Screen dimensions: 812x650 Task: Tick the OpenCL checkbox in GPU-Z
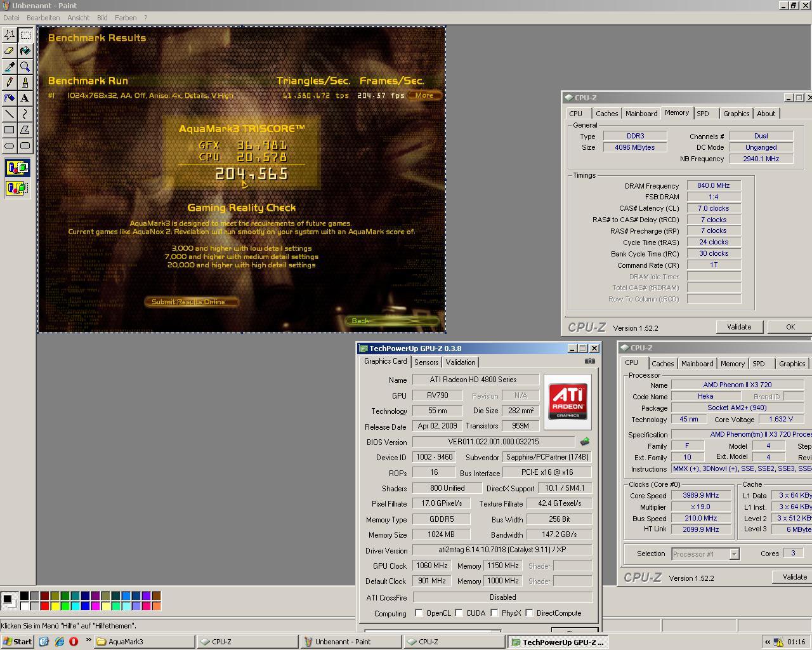click(419, 613)
